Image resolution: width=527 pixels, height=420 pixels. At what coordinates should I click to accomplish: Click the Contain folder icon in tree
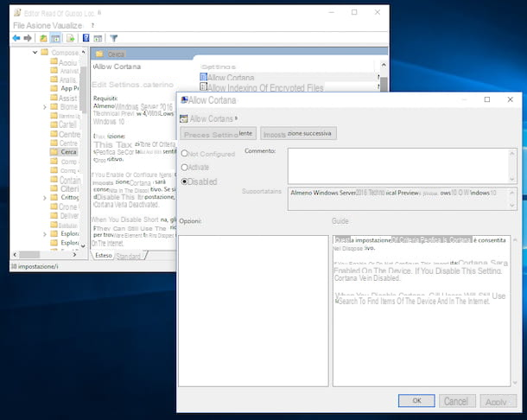(x=54, y=179)
